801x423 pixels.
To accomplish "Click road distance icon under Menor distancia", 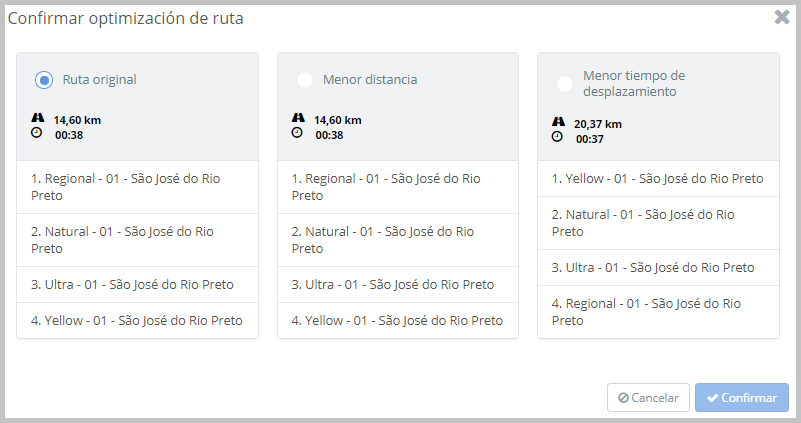I will pos(298,118).
